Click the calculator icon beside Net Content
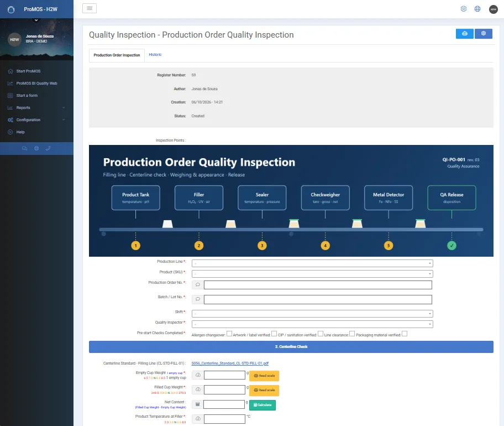The width and height of the screenshot is (504, 426). click(x=197, y=404)
